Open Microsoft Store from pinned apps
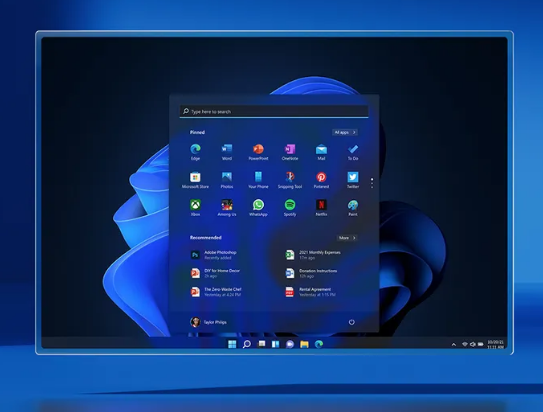This screenshot has height=412, width=543. [195, 180]
